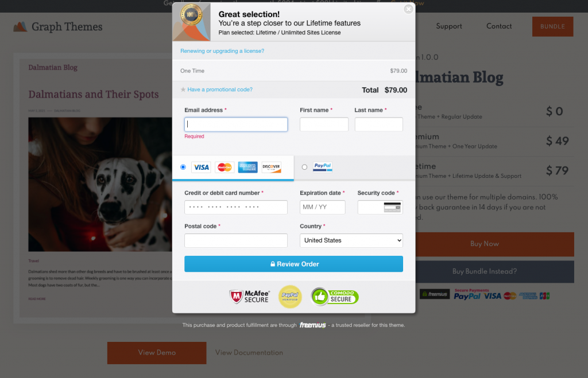
Task: Click Have a promotional code link
Action: point(220,89)
